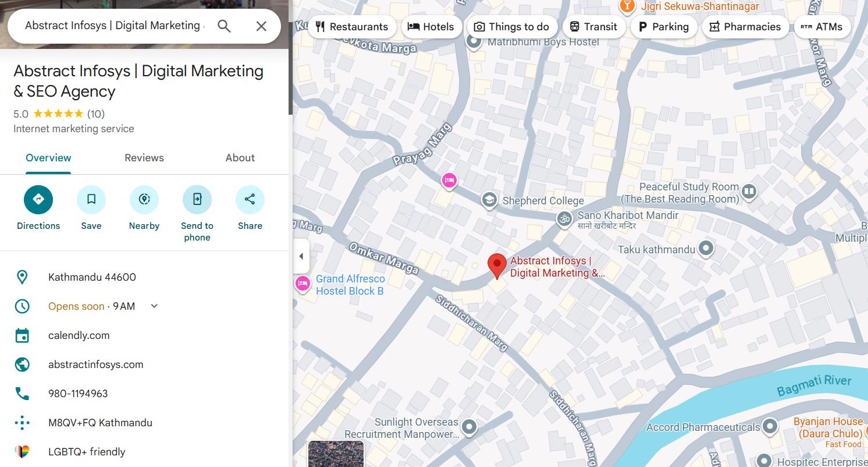
Task: Open the calendly.com appointment link
Action: pos(79,335)
